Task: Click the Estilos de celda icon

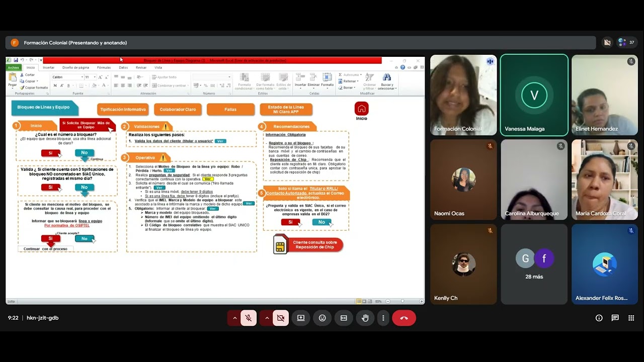Action: tap(283, 80)
